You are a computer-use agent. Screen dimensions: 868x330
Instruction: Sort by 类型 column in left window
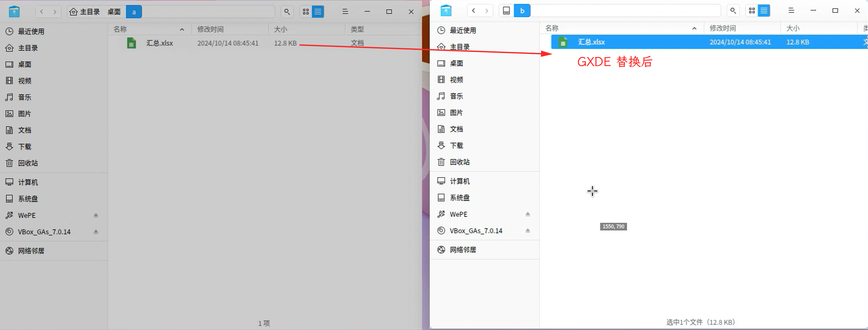[383, 29]
